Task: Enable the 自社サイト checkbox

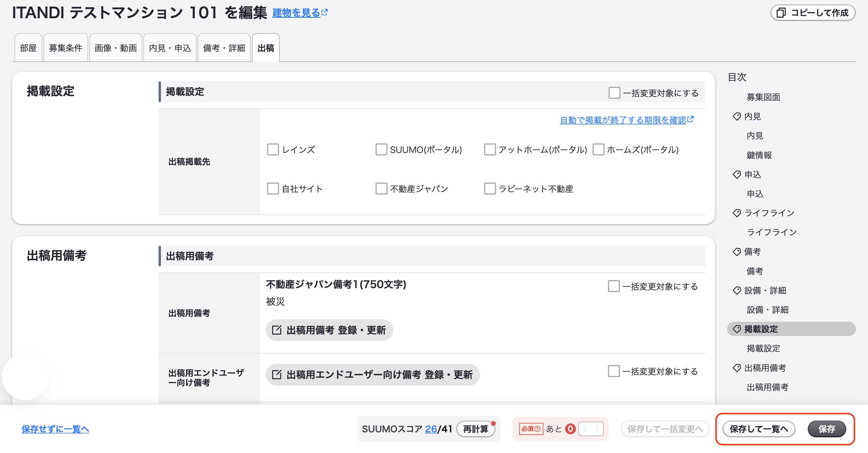Action: [273, 189]
